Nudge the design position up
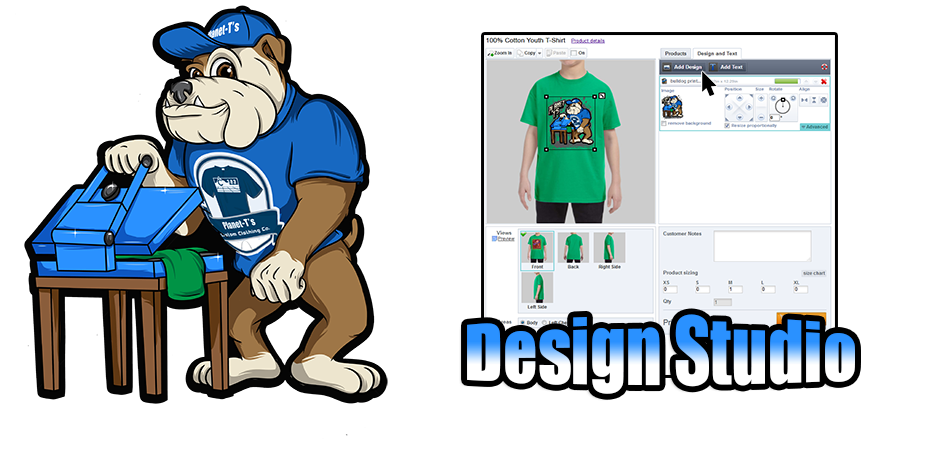927x451 pixels. point(740,98)
